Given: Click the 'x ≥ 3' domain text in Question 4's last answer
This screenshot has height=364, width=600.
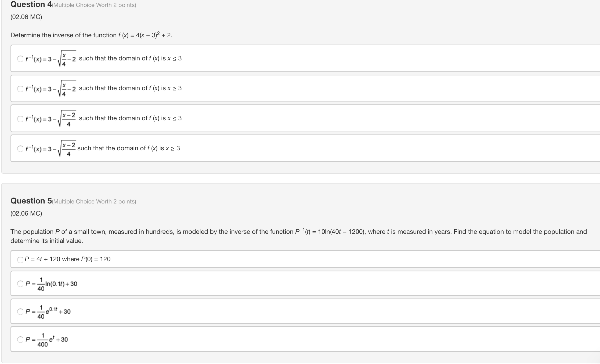Looking at the screenshot, I should (173, 148).
